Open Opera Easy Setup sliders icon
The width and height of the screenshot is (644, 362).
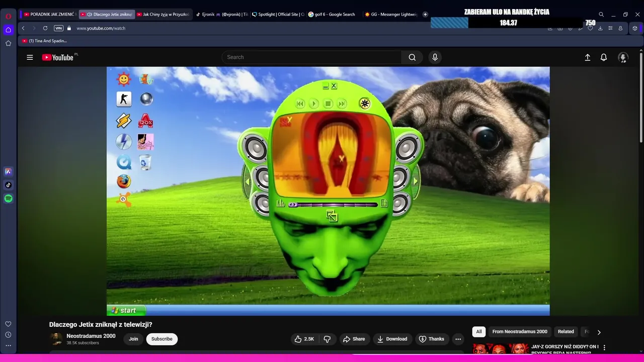point(610,28)
